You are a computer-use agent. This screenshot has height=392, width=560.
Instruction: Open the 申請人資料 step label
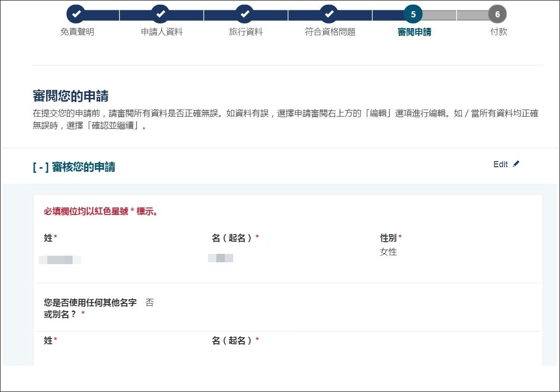[x=162, y=32]
